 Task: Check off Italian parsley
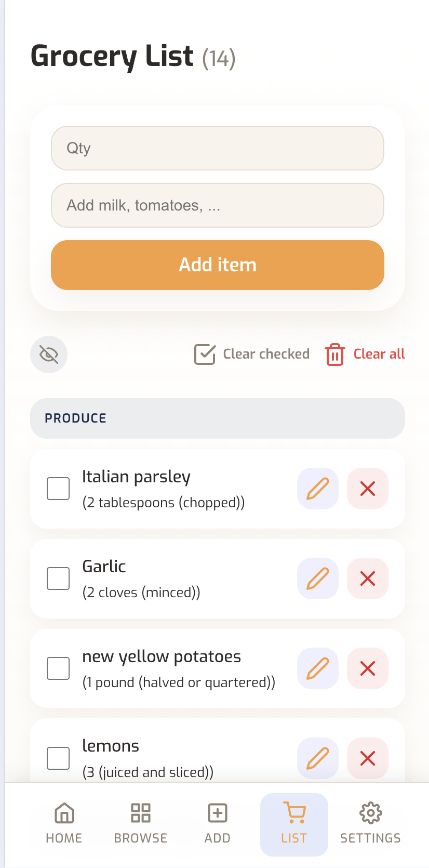coord(58,488)
